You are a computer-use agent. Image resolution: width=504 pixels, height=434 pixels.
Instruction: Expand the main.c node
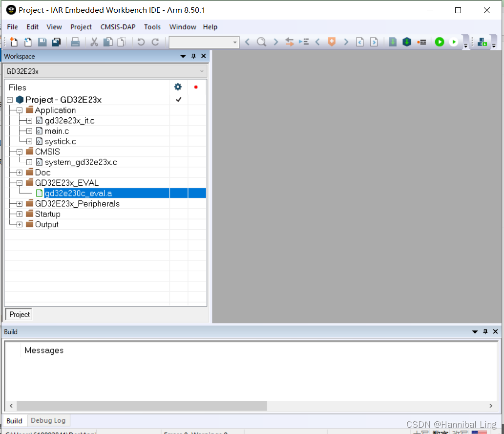coord(29,131)
